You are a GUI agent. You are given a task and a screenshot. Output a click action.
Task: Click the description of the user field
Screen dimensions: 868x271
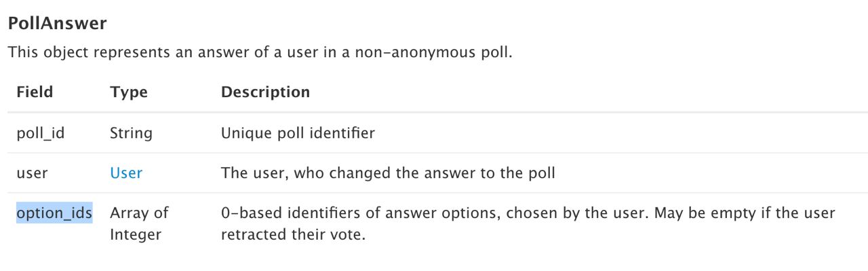(388, 173)
